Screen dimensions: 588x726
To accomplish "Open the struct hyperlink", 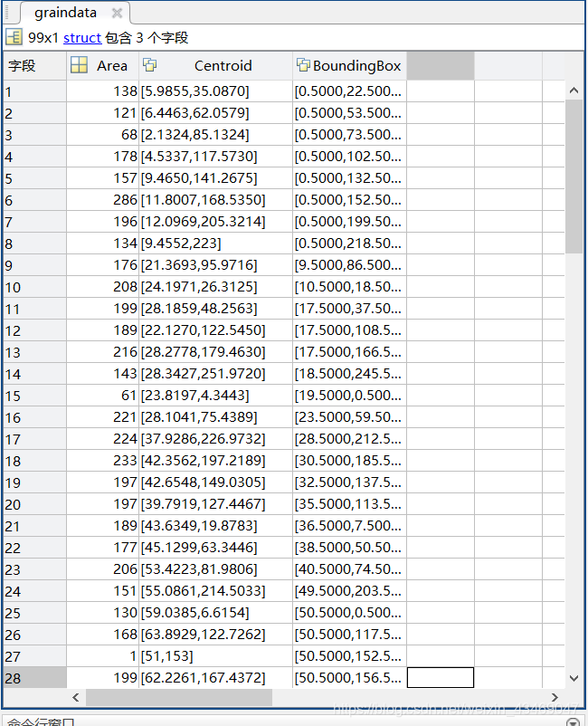I will point(82,38).
